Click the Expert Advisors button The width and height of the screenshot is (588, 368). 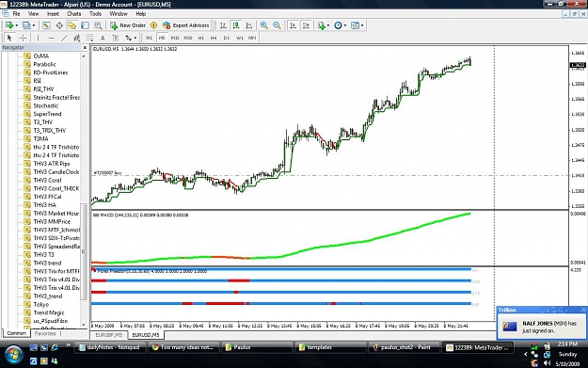click(186, 25)
